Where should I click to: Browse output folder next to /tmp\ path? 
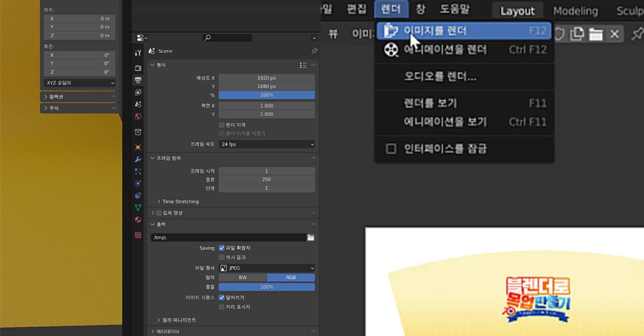pyautogui.click(x=311, y=237)
